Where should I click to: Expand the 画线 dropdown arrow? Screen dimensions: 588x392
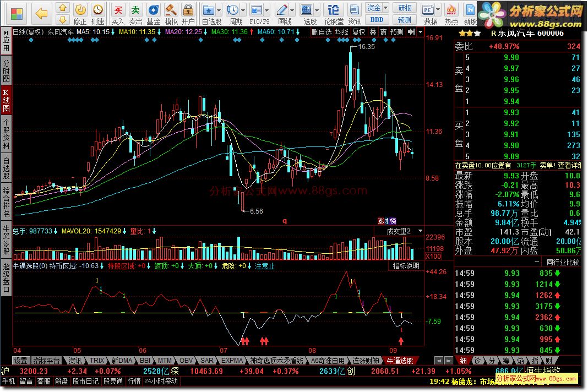coord(292,10)
